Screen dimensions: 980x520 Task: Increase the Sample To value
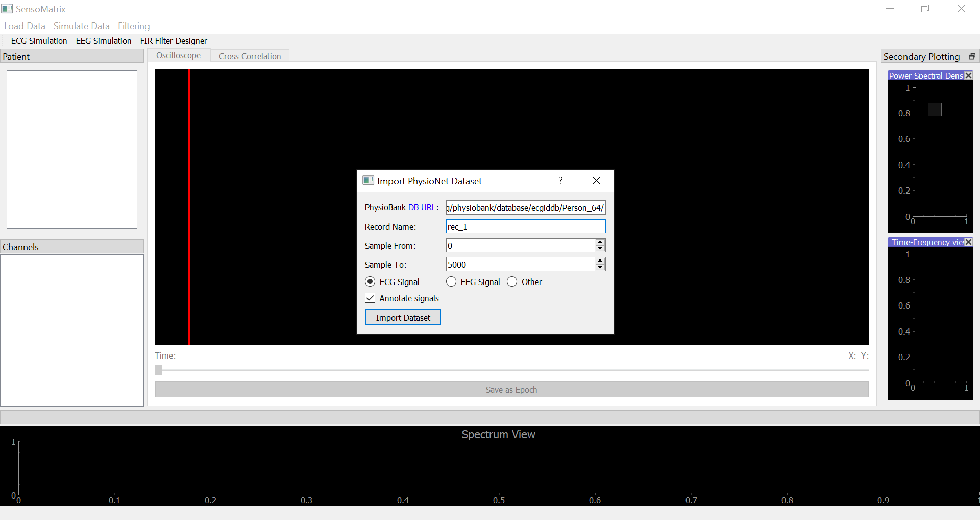coord(600,261)
